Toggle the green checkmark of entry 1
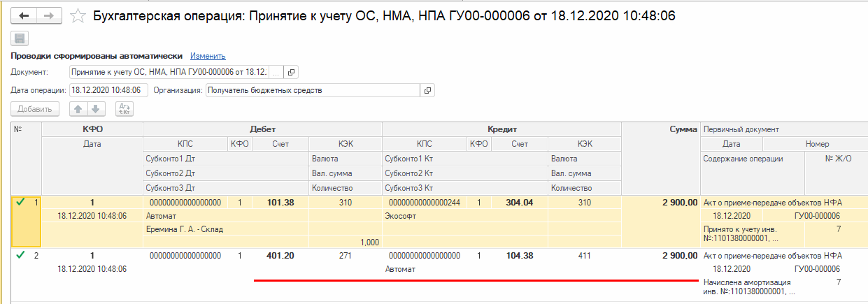The image size is (868, 304). (21, 202)
